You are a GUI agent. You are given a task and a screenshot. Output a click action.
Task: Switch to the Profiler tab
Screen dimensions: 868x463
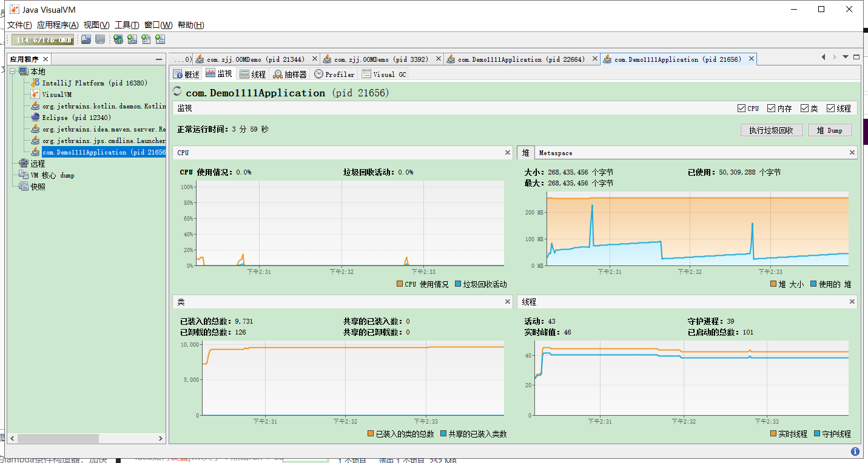click(334, 74)
